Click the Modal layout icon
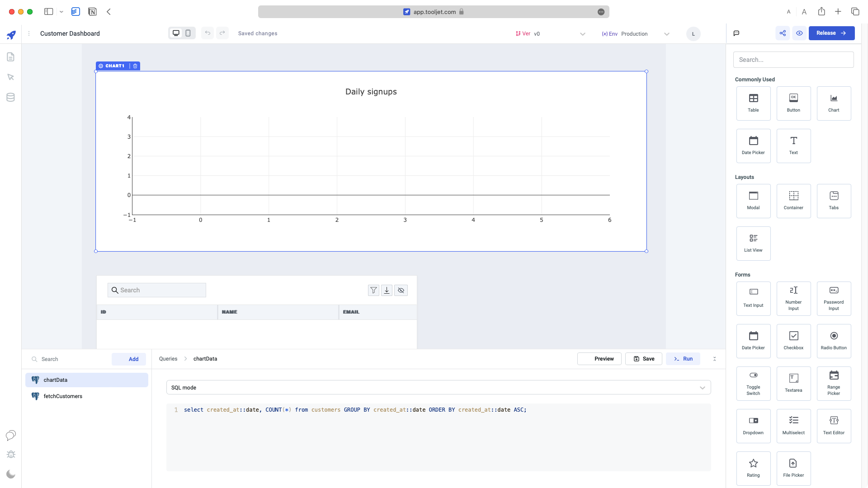The width and height of the screenshot is (868, 488). [x=753, y=200]
